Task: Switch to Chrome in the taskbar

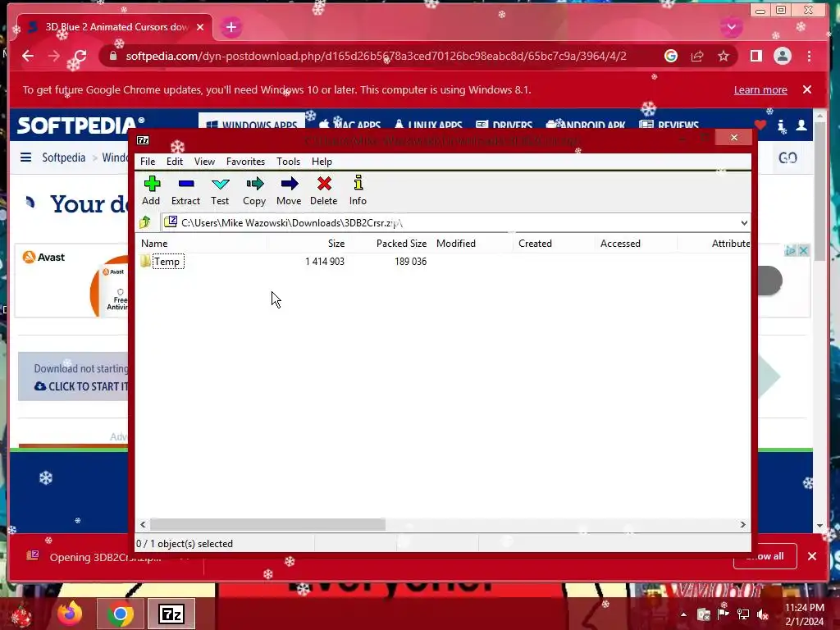Action: tap(120, 614)
